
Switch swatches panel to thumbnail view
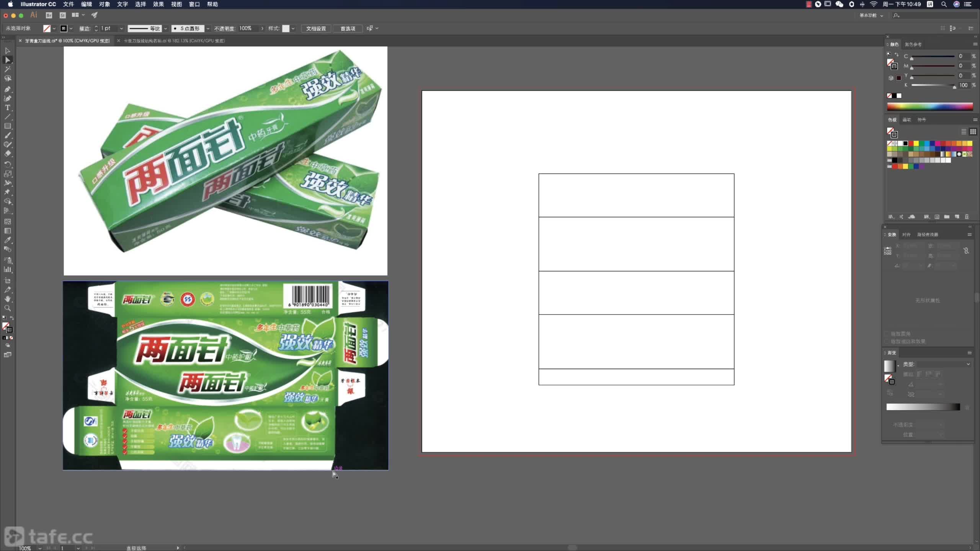click(973, 132)
